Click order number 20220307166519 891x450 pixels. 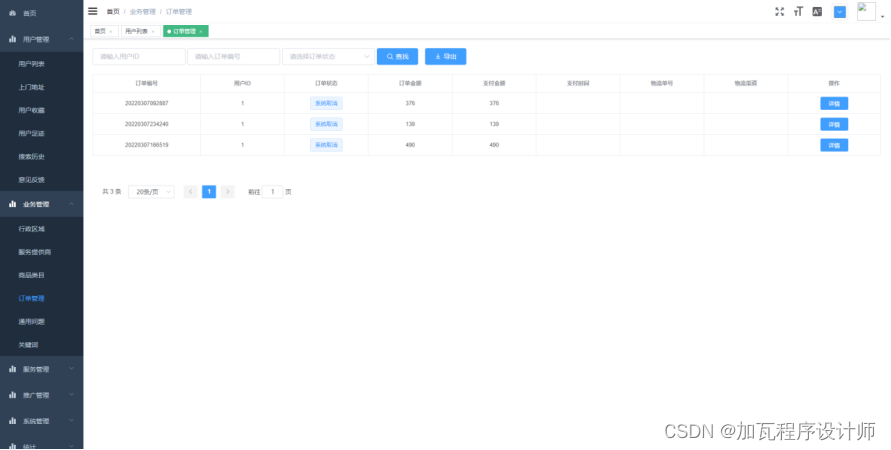pyautogui.click(x=147, y=145)
